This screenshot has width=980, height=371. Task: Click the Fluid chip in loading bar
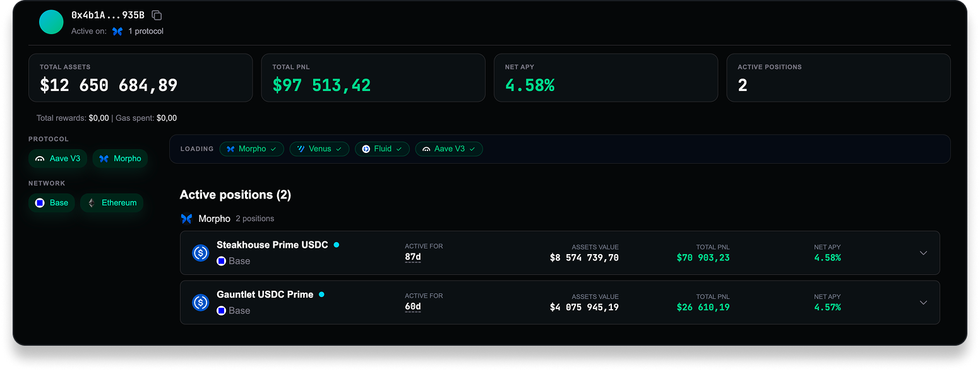pyautogui.click(x=382, y=149)
